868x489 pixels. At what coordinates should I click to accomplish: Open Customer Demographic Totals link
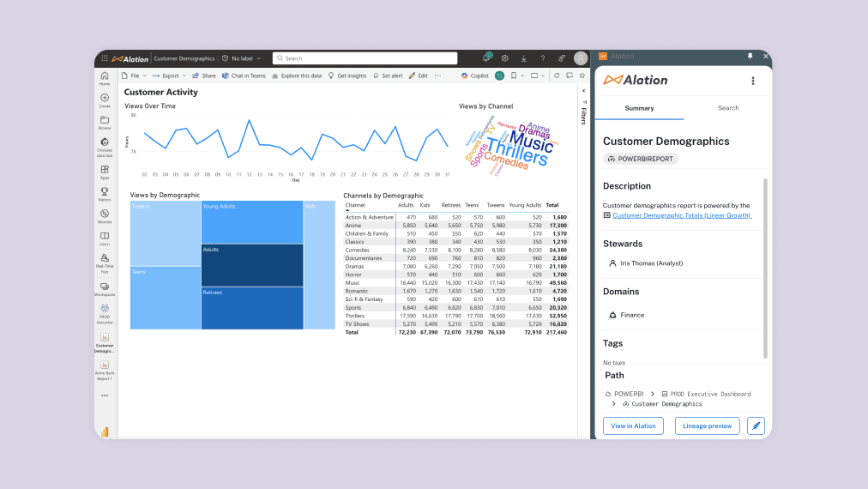pyautogui.click(x=681, y=215)
